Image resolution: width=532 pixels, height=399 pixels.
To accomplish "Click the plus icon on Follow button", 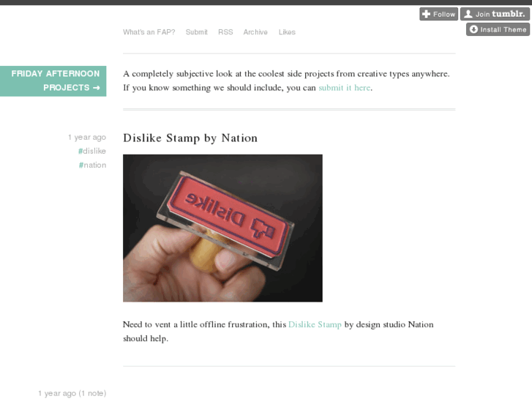I will click(x=426, y=14).
